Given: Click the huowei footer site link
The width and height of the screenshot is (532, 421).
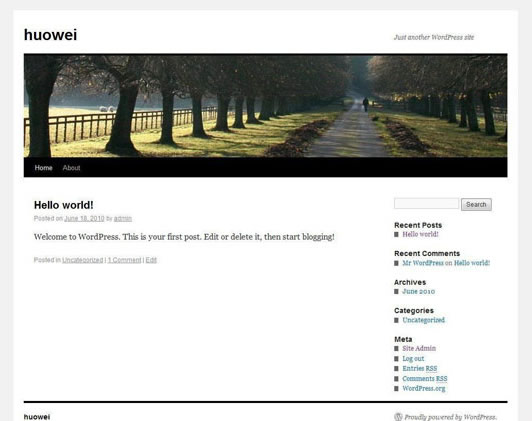Looking at the screenshot, I should click(37, 417).
